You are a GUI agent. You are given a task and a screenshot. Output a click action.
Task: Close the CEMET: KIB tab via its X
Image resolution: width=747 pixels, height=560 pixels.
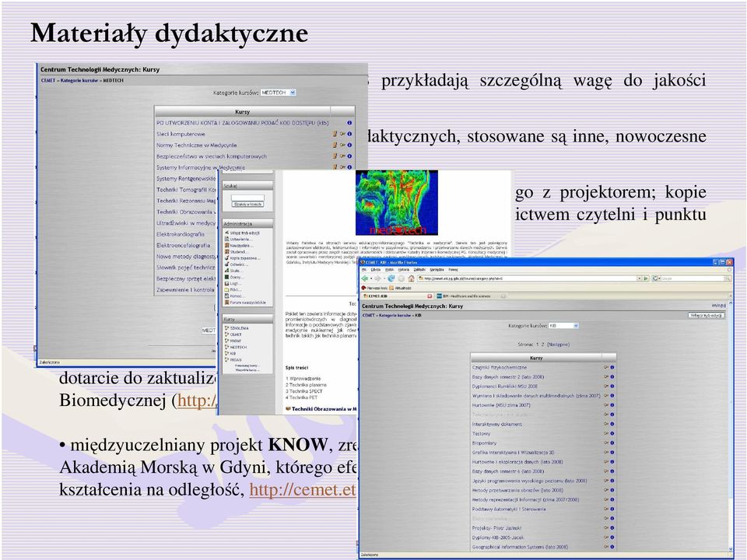[x=430, y=296]
